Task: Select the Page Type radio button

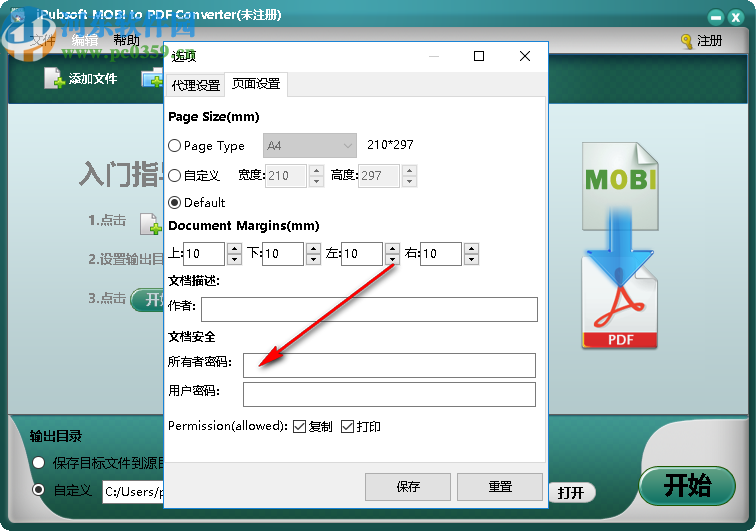Action: tap(175, 145)
